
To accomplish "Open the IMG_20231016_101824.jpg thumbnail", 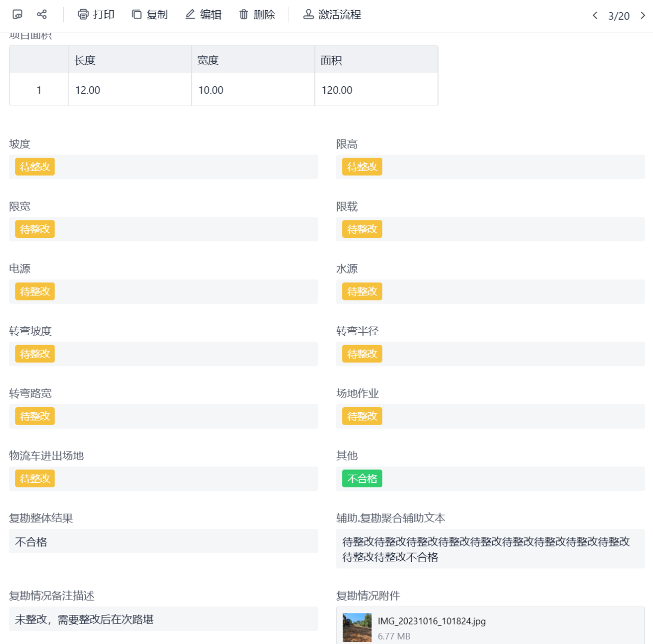I will 357,628.
